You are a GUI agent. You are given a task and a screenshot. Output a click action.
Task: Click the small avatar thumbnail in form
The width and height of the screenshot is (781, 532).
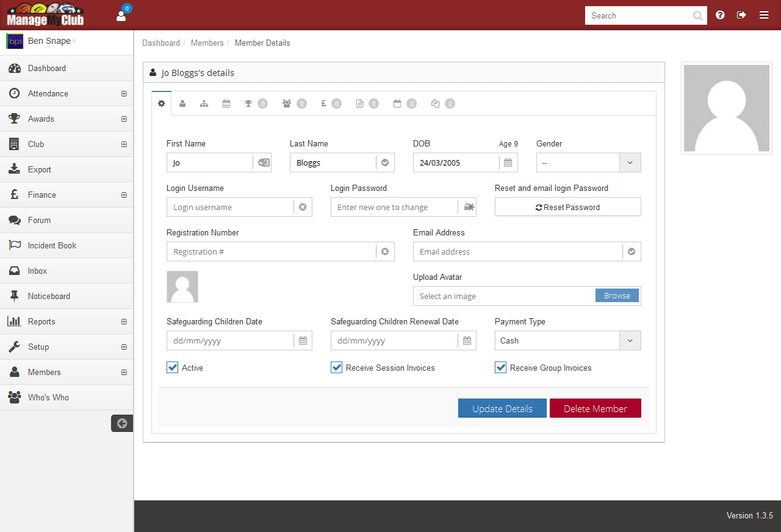coord(182,287)
